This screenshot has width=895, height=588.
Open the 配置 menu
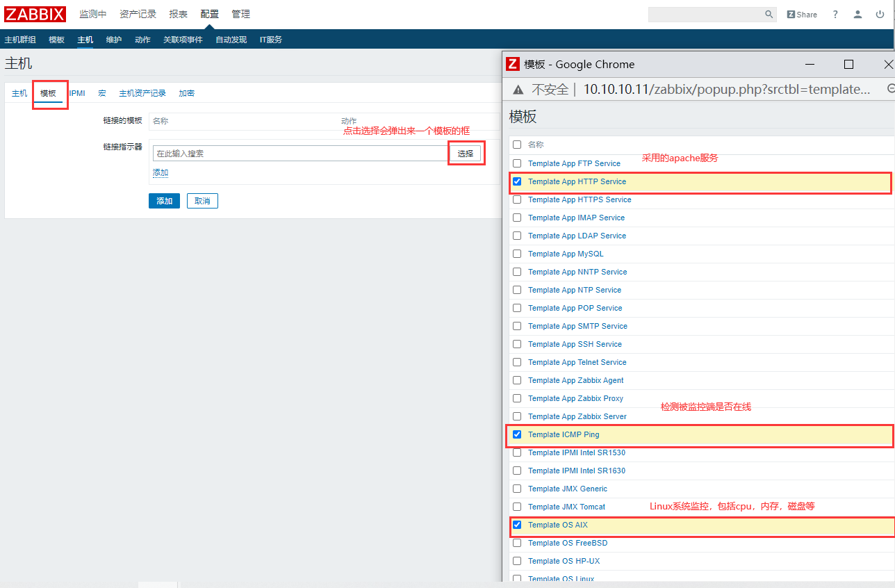pos(210,14)
